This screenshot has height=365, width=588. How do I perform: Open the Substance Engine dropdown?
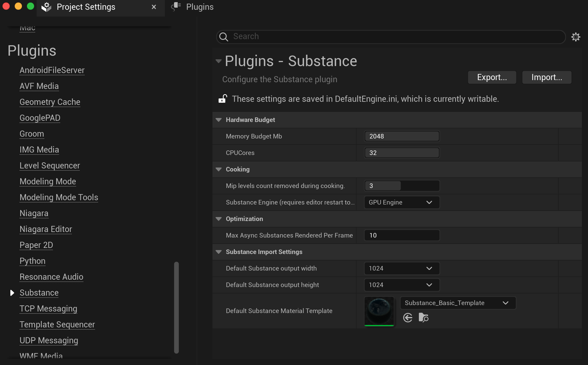coord(402,202)
